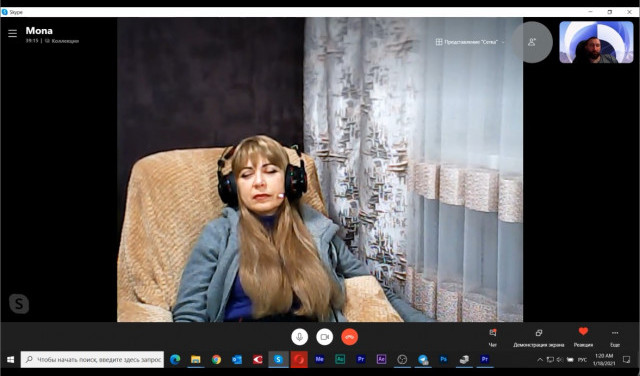Screen dimensions: 640x376
Task: Mute the microphone in the call
Action: 300,337
